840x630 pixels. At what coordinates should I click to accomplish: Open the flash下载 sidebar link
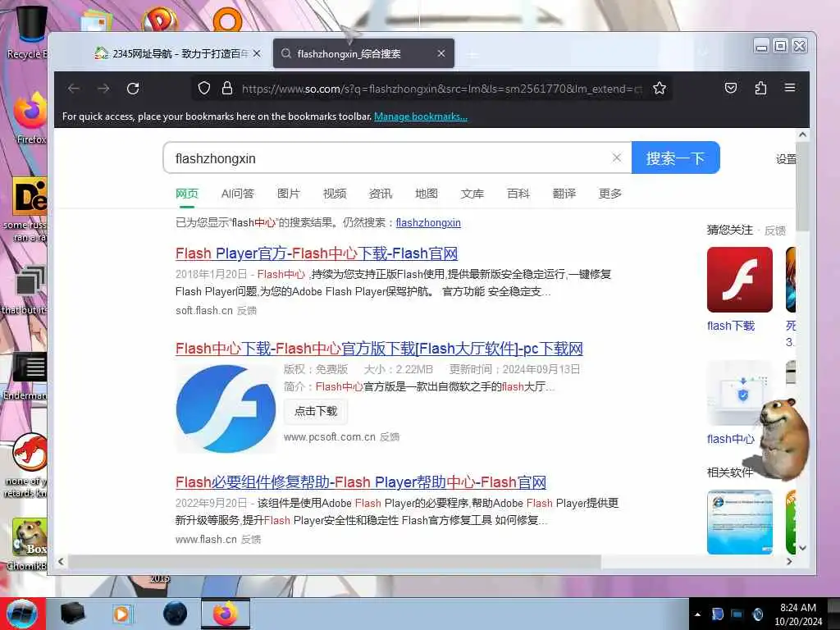[x=731, y=326]
